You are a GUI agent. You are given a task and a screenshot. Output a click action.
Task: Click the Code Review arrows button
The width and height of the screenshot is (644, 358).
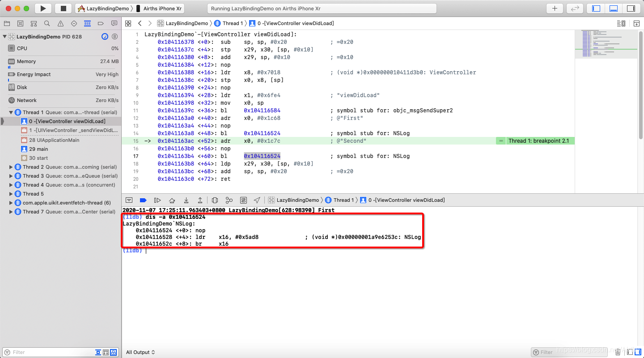(574, 9)
